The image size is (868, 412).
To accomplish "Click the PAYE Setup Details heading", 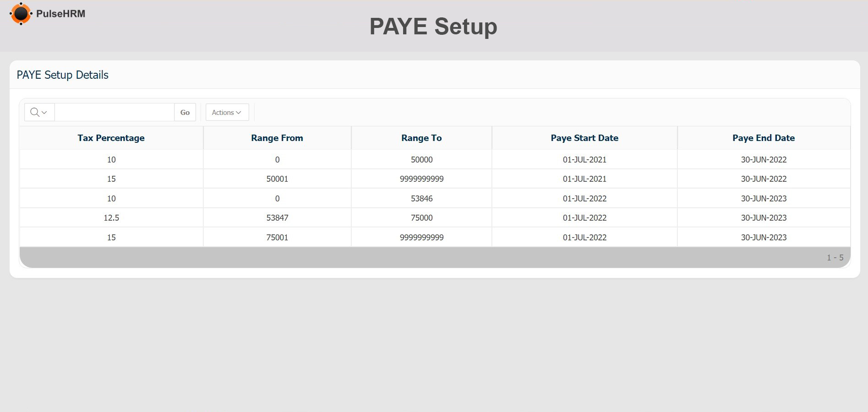I will [x=63, y=75].
